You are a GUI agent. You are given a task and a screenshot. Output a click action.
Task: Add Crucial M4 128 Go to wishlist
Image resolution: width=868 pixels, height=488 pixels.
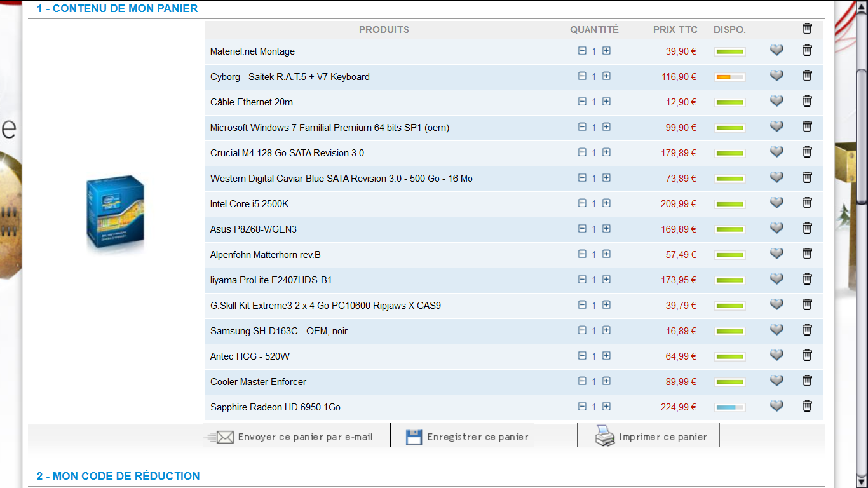coord(776,152)
